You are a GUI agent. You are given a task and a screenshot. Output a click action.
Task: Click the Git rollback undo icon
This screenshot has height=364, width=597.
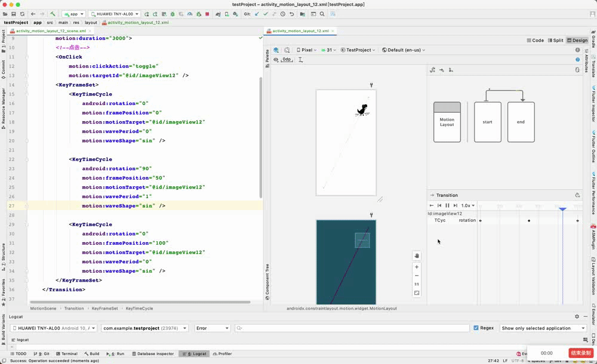pyautogui.click(x=292, y=14)
